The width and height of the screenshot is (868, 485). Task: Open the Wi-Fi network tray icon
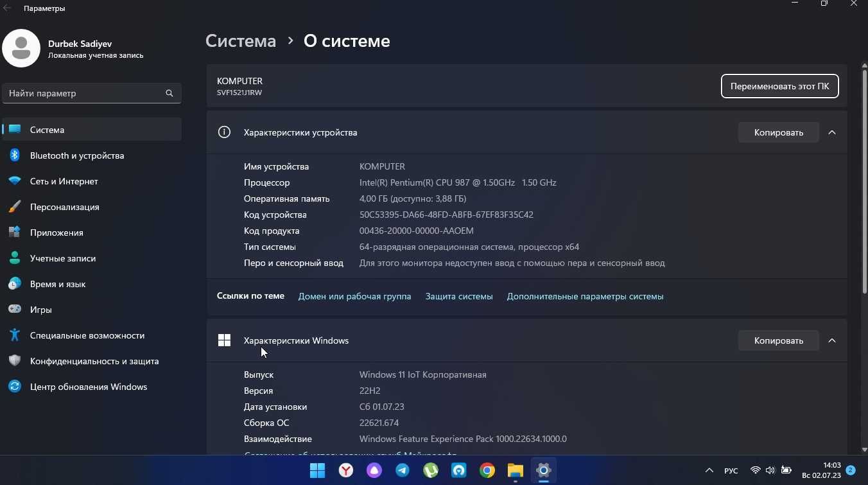tap(756, 471)
